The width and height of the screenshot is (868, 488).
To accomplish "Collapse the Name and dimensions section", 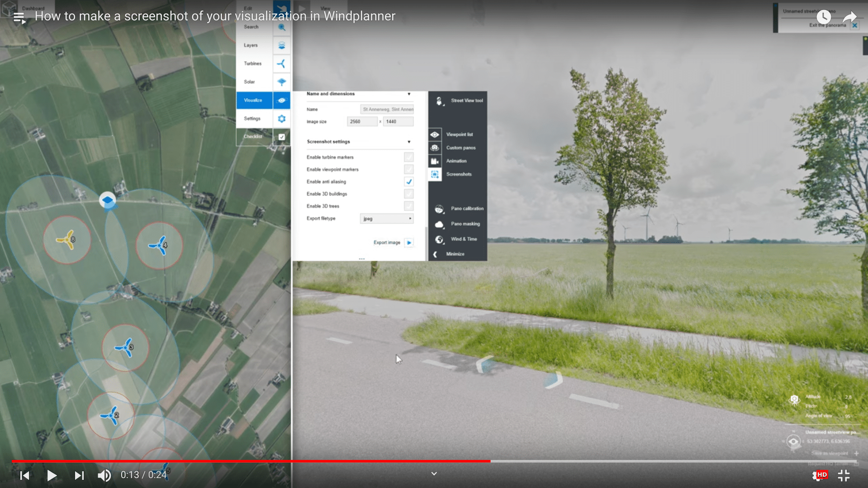I will (x=409, y=94).
